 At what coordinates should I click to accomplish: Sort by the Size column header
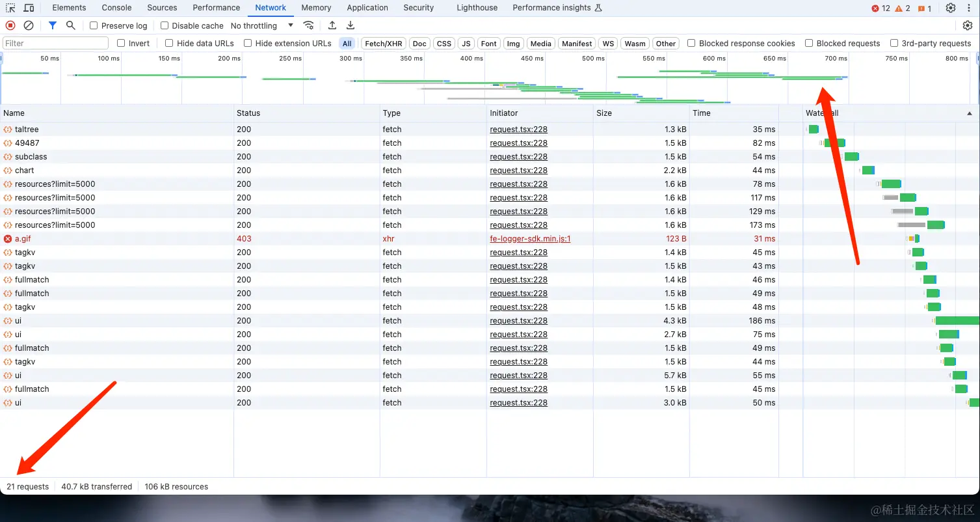(641, 113)
